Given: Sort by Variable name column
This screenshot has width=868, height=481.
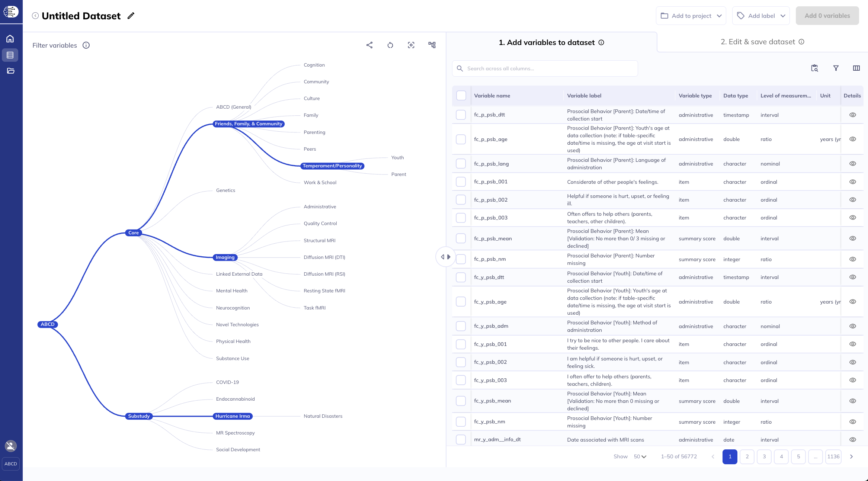Looking at the screenshot, I should pyautogui.click(x=492, y=96).
